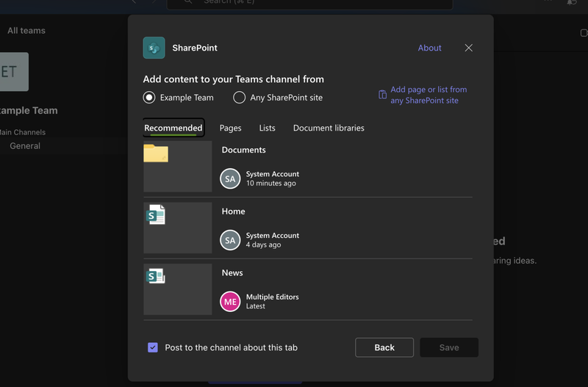Viewport: 588px width, 387px height.
Task: Click the ME Multiple Editors avatar
Action: 230,301
